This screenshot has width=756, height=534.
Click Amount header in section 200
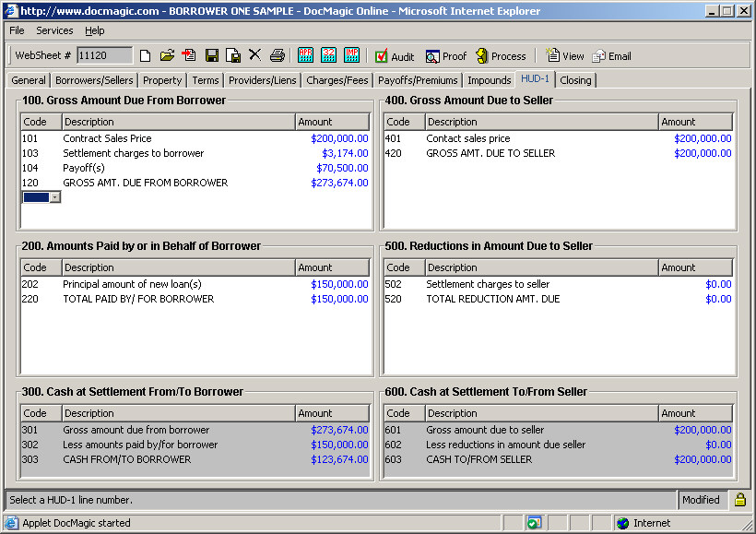(332, 267)
